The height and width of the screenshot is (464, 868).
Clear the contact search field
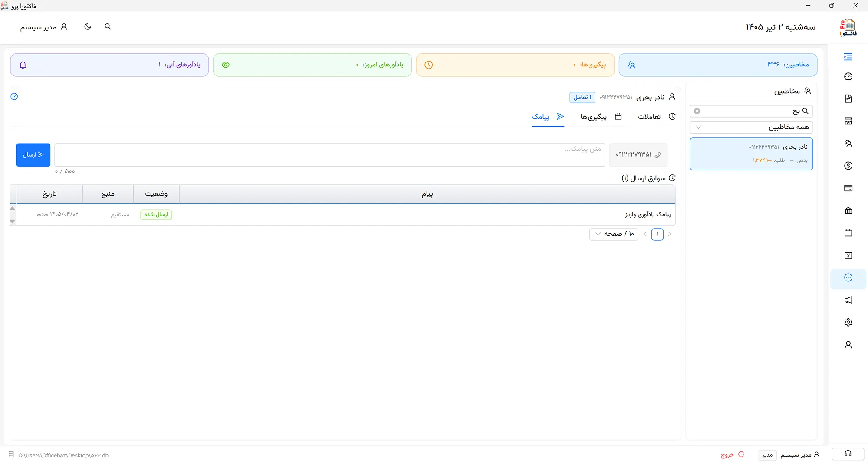pyautogui.click(x=697, y=111)
